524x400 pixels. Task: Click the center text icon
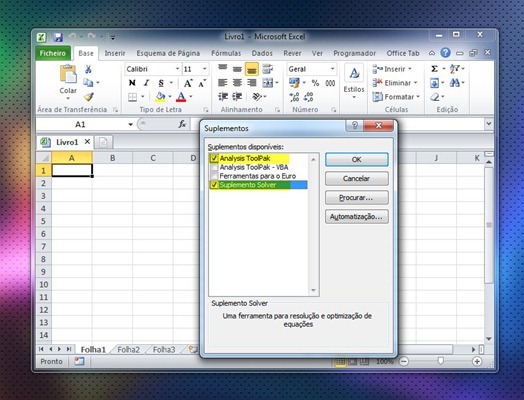pyautogui.click(x=237, y=83)
